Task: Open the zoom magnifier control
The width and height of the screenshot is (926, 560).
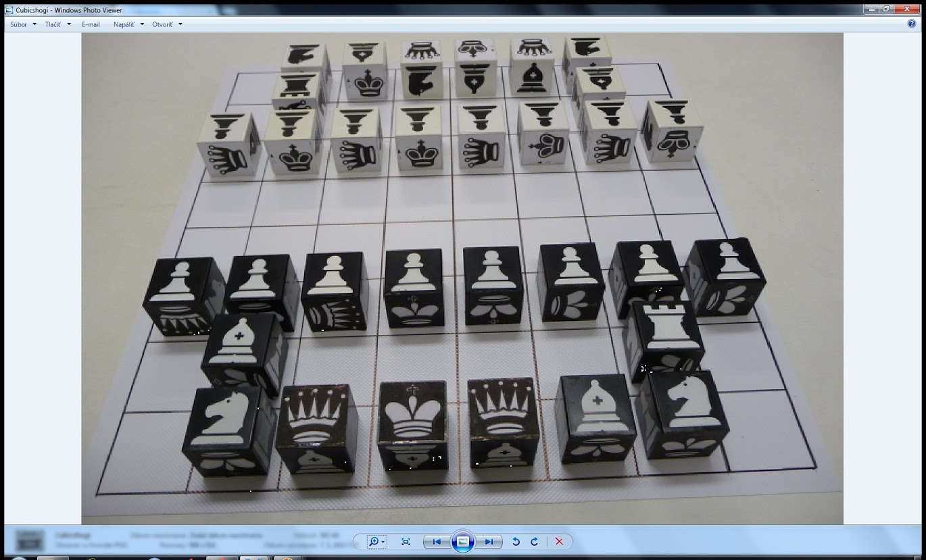Action: (x=376, y=542)
